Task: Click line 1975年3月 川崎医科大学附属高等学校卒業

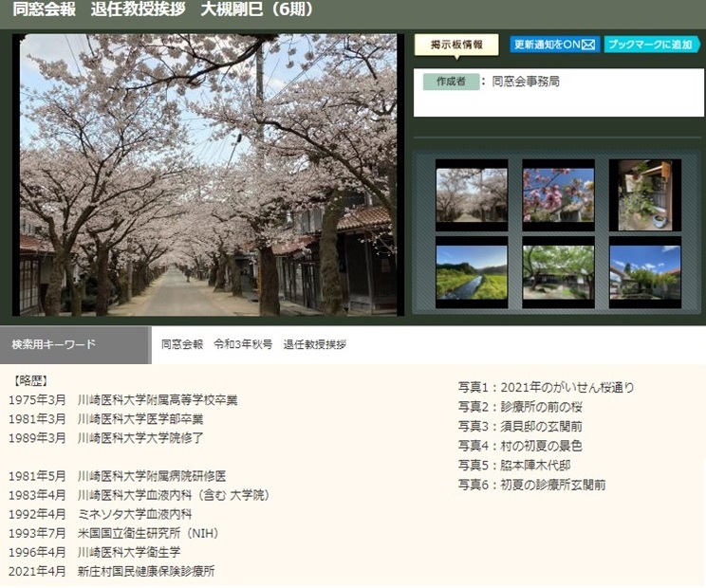Action: point(123,399)
